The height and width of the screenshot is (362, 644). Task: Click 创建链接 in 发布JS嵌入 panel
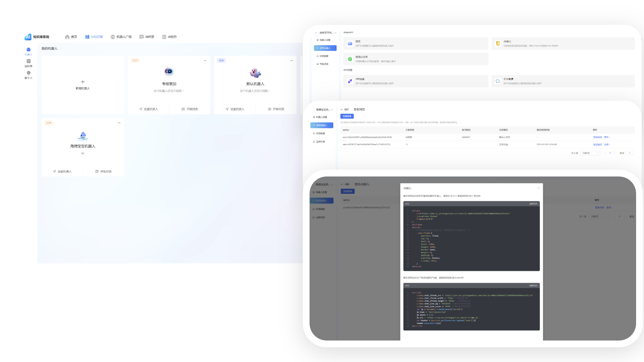point(348,191)
